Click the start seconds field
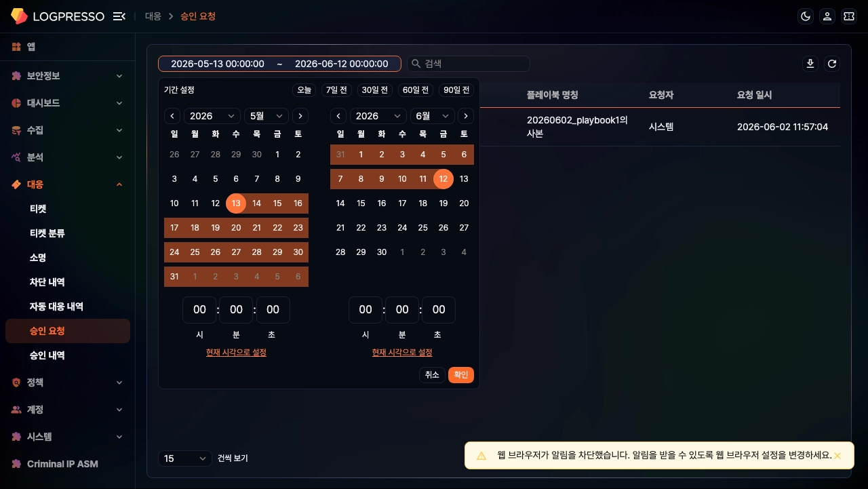Screen dimensions: 868x489 tap(273, 310)
